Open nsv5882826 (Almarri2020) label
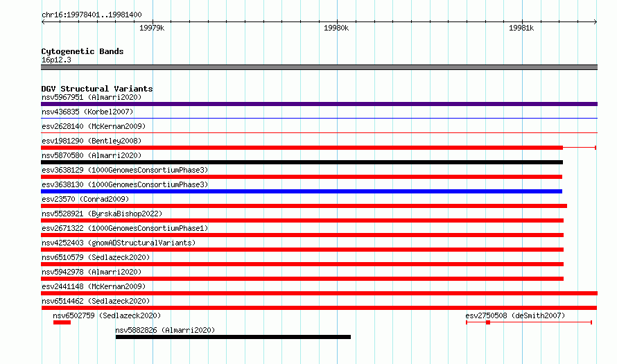Image resolution: width=617 pixels, height=364 pixels. coord(165,330)
